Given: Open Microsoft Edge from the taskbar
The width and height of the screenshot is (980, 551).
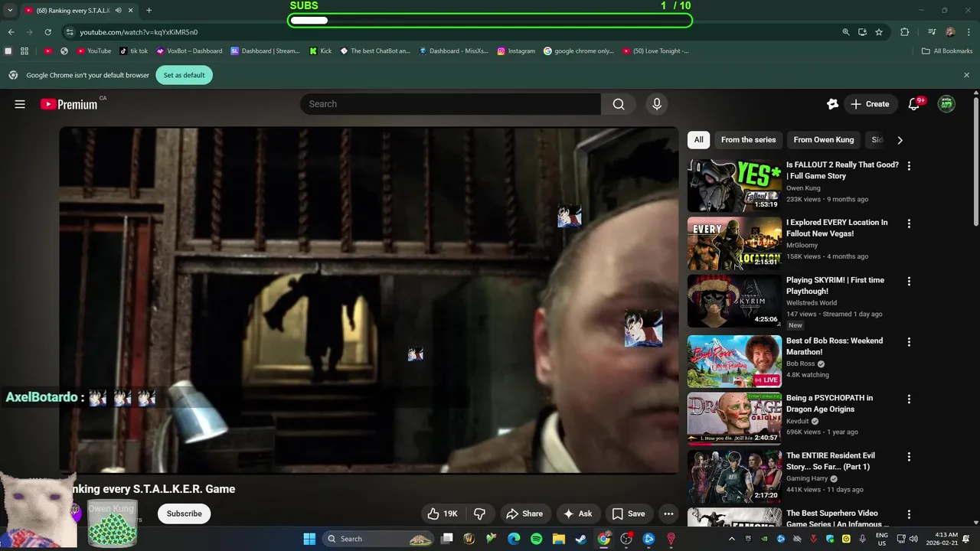Looking at the screenshot, I should (514, 539).
